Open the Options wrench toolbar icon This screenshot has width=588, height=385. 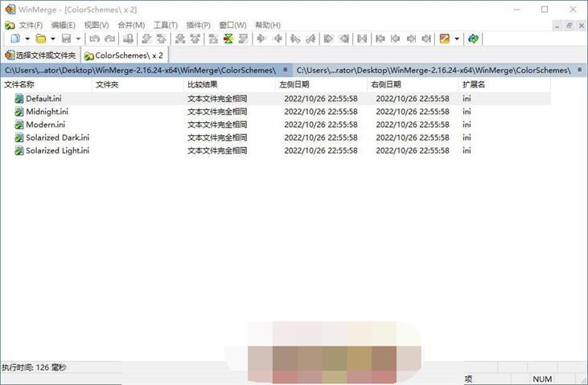(444, 39)
